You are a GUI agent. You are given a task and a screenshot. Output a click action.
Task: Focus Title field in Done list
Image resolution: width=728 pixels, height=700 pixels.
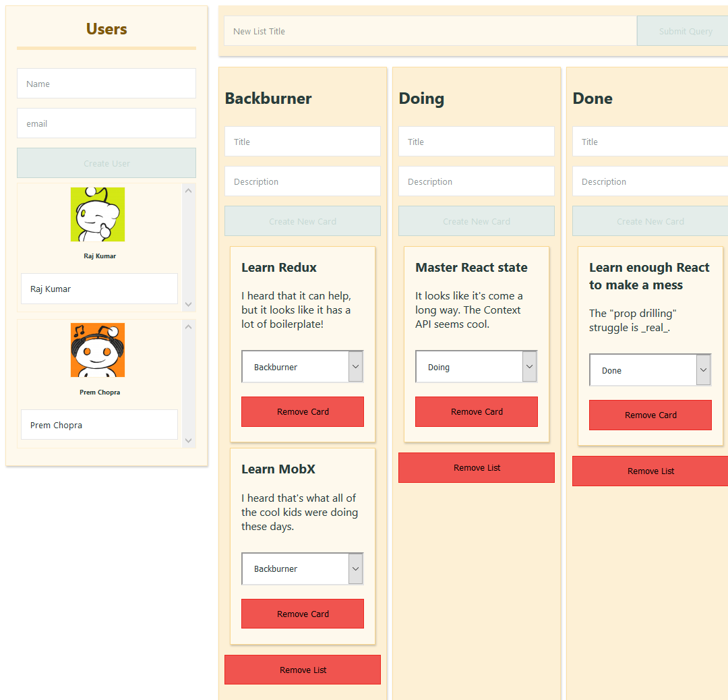[650, 141]
